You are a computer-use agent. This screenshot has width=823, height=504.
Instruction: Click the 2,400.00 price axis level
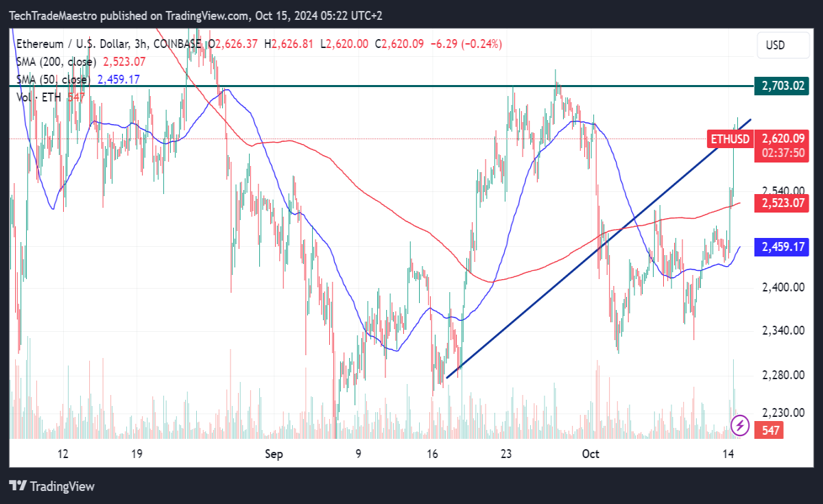click(783, 287)
